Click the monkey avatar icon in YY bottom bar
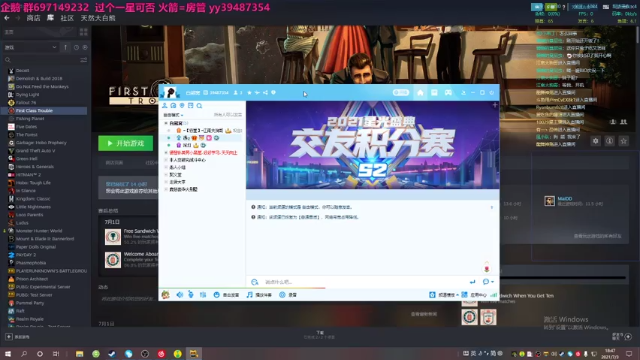 pos(166,295)
